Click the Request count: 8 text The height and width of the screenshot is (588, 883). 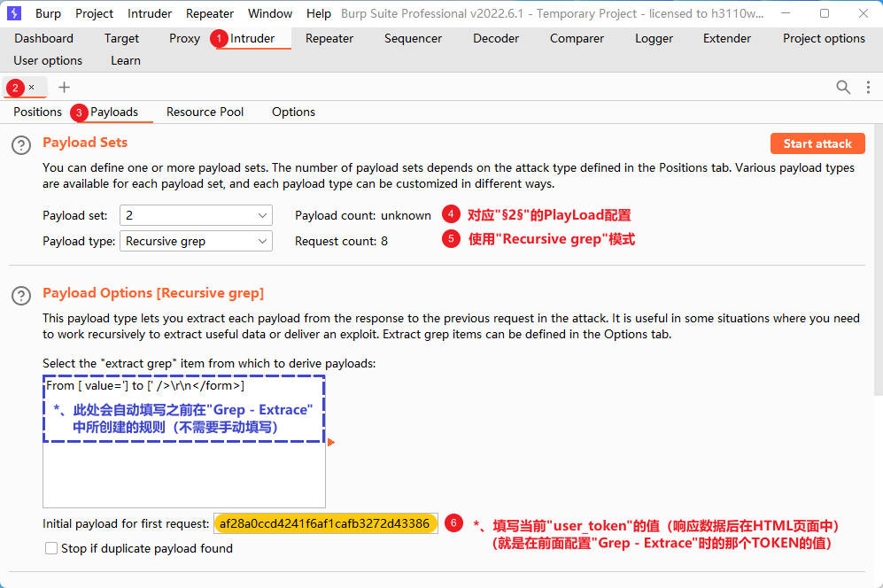pyautogui.click(x=341, y=241)
